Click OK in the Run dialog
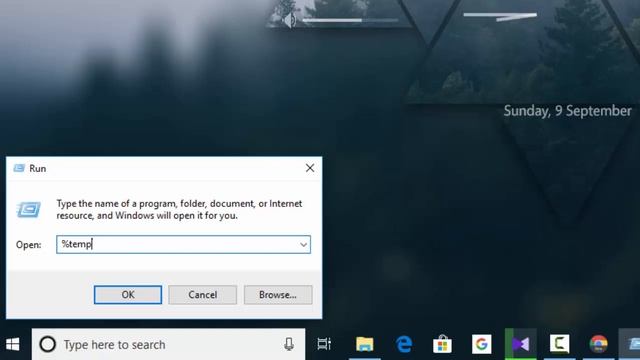Image resolution: width=640 pixels, height=360 pixels. [128, 295]
